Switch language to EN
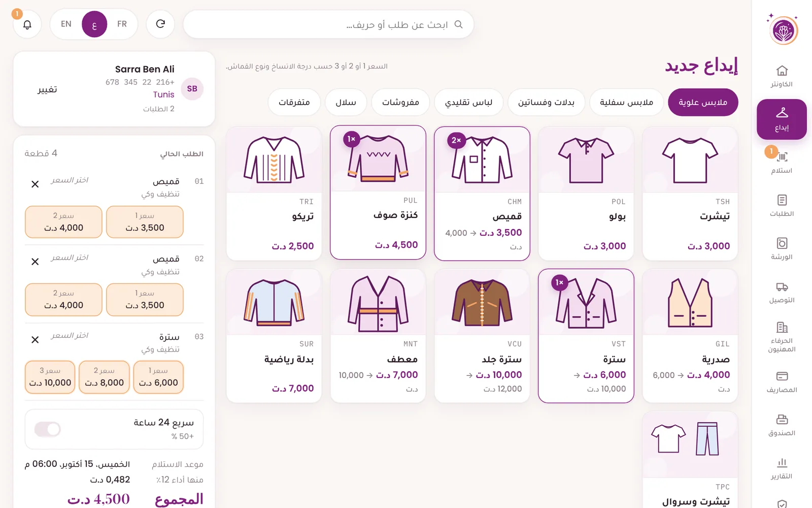This screenshot has width=812, height=508. [66, 24]
